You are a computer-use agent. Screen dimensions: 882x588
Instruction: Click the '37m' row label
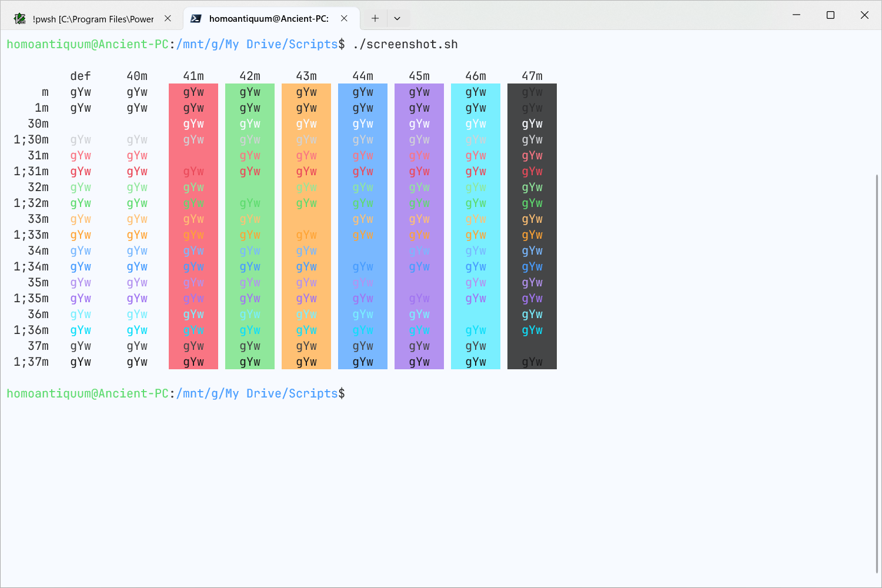(38, 346)
